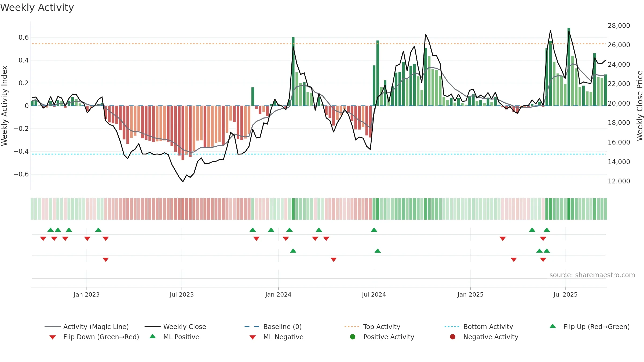Click the 0 activity index axis label

click(27, 106)
